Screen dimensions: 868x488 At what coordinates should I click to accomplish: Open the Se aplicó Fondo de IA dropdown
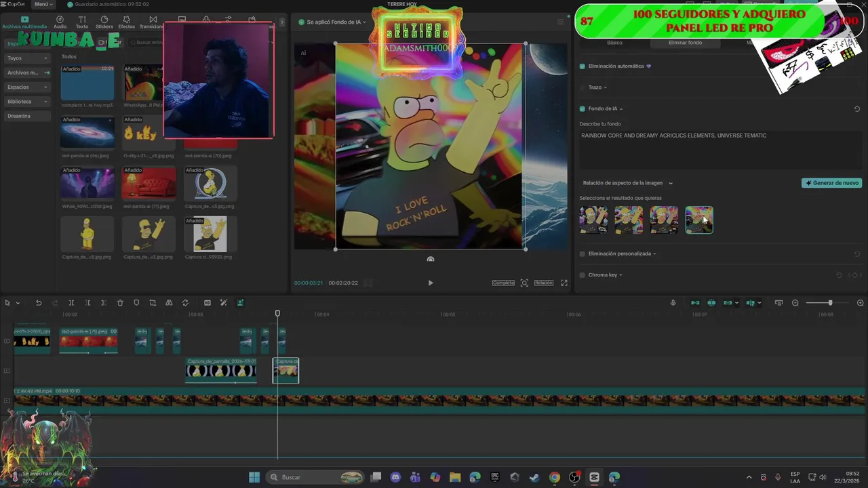click(332, 22)
